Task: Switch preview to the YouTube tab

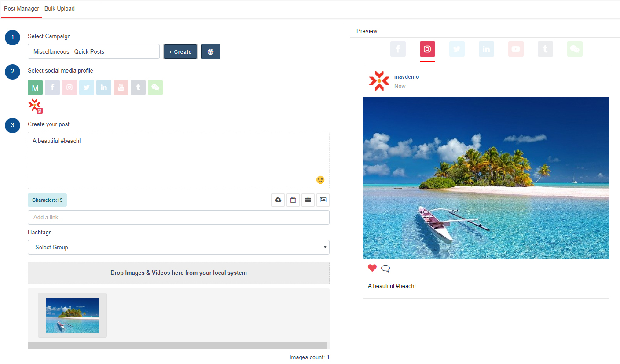Action: pyautogui.click(x=516, y=49)
